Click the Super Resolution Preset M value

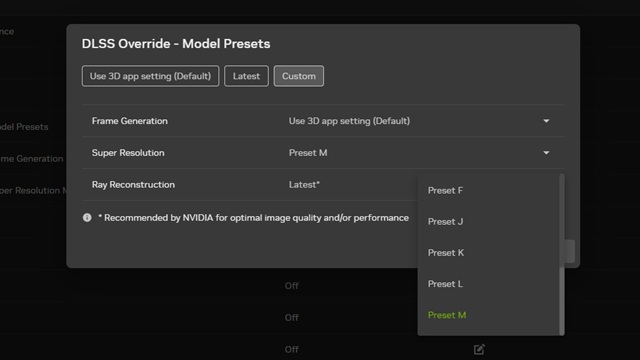pyautogui.click(x=308, y=153)
